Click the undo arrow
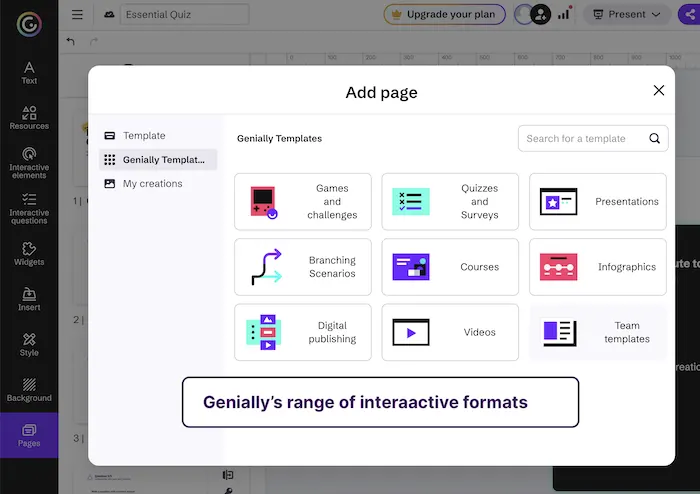This screenshot has width=700, height=494. point(71,42)
